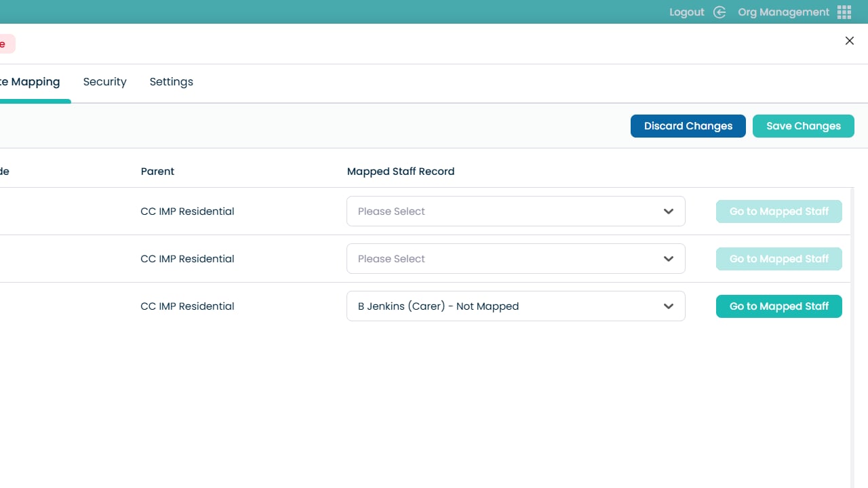Close the panel with the X icon
The image size is (868, 488).
pyautogui.click(x=849, y=41)
